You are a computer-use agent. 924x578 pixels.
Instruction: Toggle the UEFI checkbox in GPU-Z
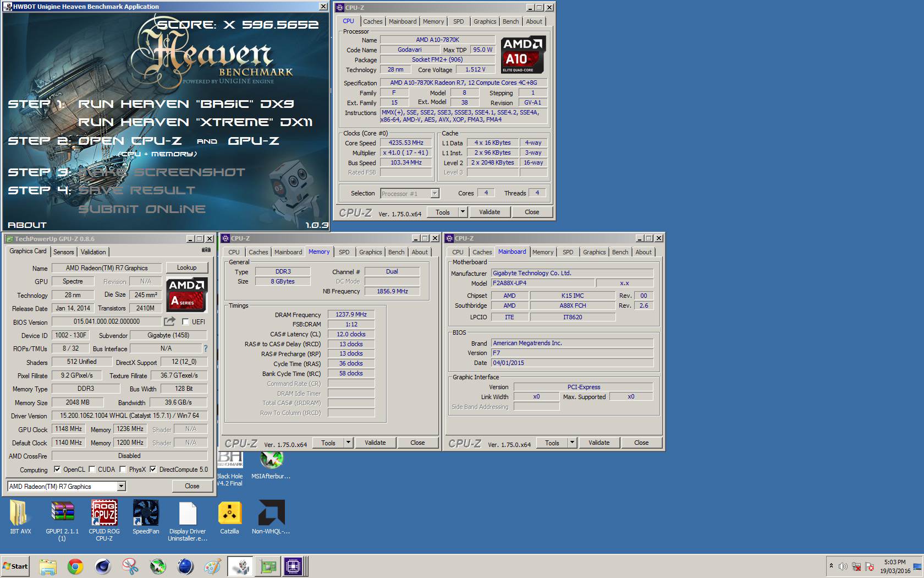click(x=185, y=321)
